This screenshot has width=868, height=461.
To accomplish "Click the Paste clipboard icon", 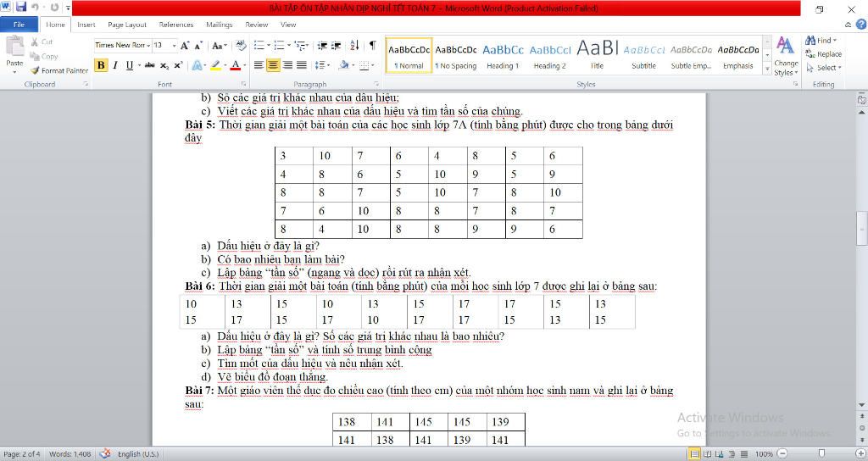I will click(x=14, y=47).
